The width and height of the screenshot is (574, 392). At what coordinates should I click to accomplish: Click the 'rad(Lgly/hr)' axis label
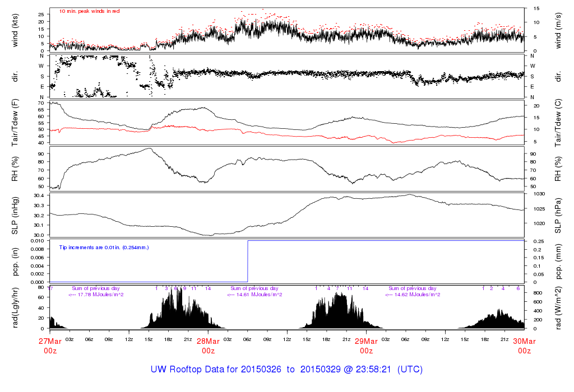pyautogui.click(x=15, y=308)
